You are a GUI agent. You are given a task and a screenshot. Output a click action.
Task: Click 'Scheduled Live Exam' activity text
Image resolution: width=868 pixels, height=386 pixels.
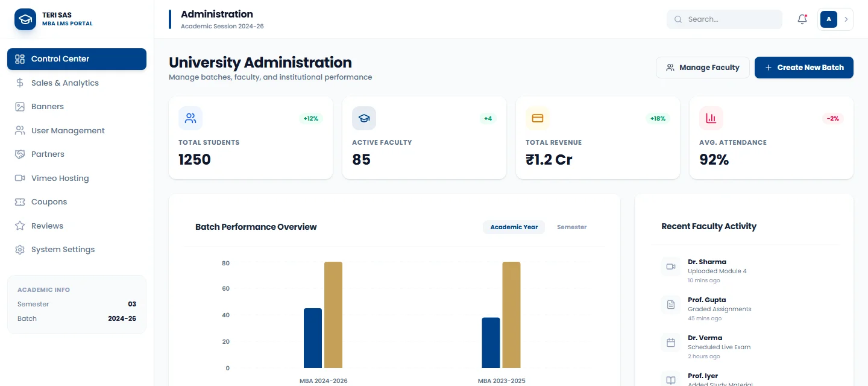[719, 347]
